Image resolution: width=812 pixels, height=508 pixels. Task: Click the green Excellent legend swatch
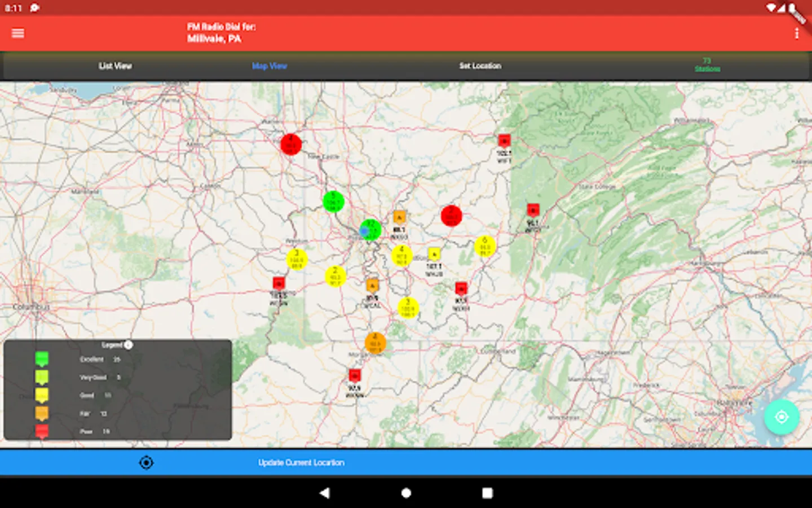click(x=42, y=359)
